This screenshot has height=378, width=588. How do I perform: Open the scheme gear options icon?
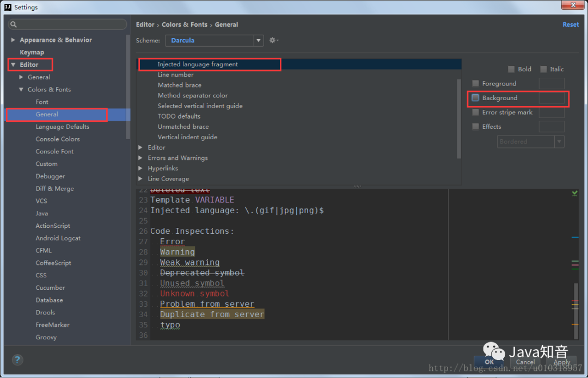point(273,40)
